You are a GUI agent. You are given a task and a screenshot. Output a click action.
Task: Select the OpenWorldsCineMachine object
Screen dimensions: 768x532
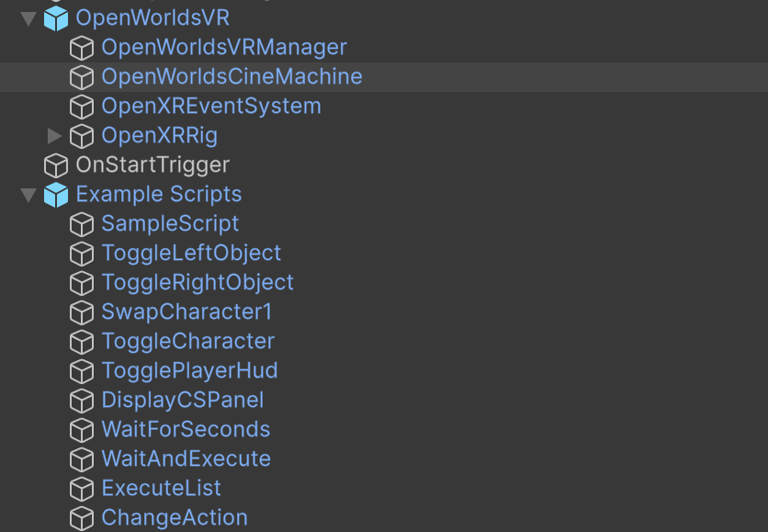[232, 77]
